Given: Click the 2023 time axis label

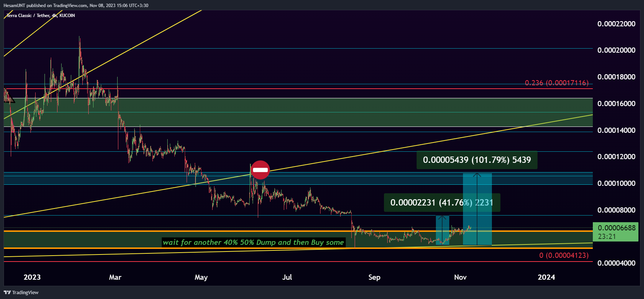Looking at the screenshot, I should pos(32,277).
